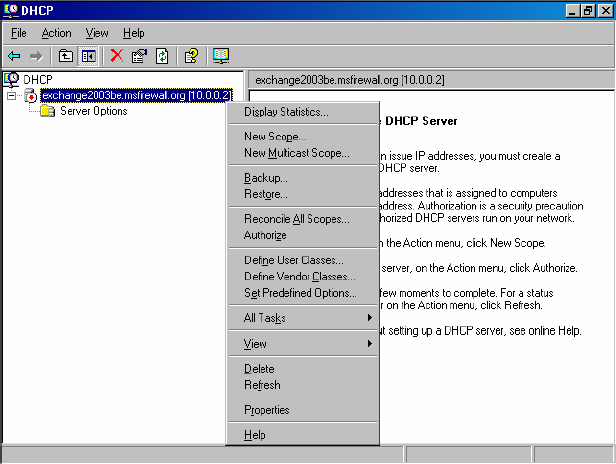616x464 pixels.
Task: Minimize the DHCP window
Action: pos(572,11)
